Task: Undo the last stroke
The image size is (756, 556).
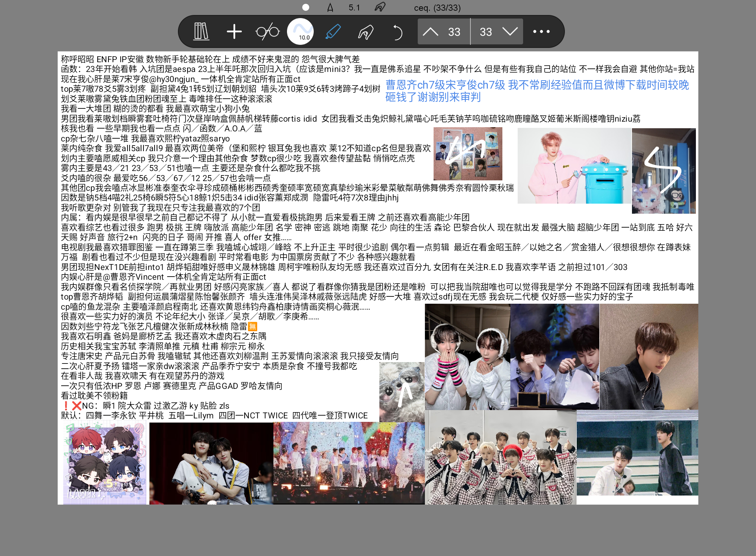Action: click(x=398, y=32)
